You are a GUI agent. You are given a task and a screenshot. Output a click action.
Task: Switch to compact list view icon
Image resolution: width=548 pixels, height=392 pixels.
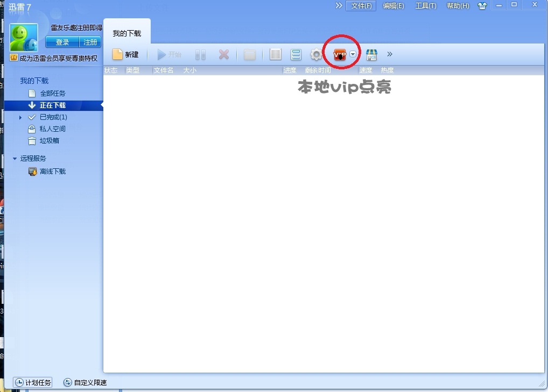296,54
